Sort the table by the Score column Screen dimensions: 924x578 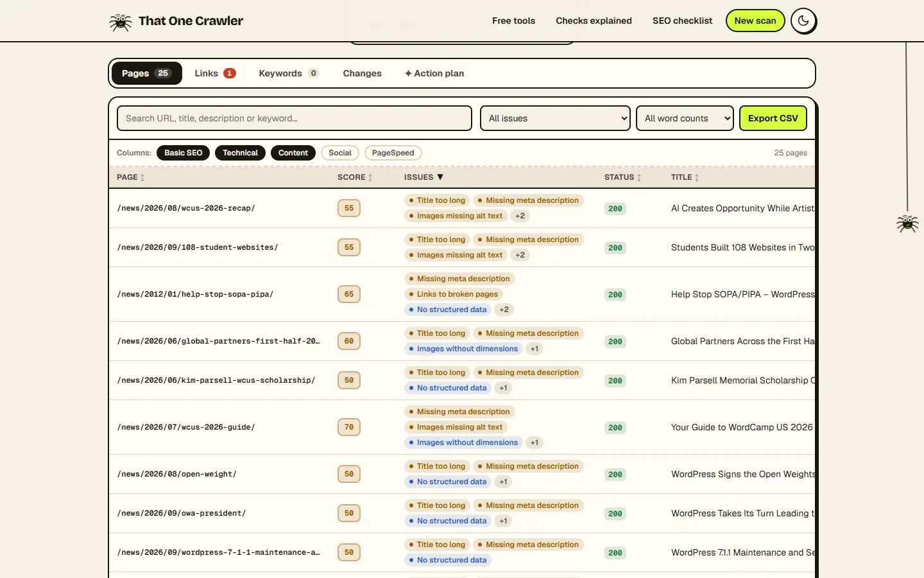(355, 177)
